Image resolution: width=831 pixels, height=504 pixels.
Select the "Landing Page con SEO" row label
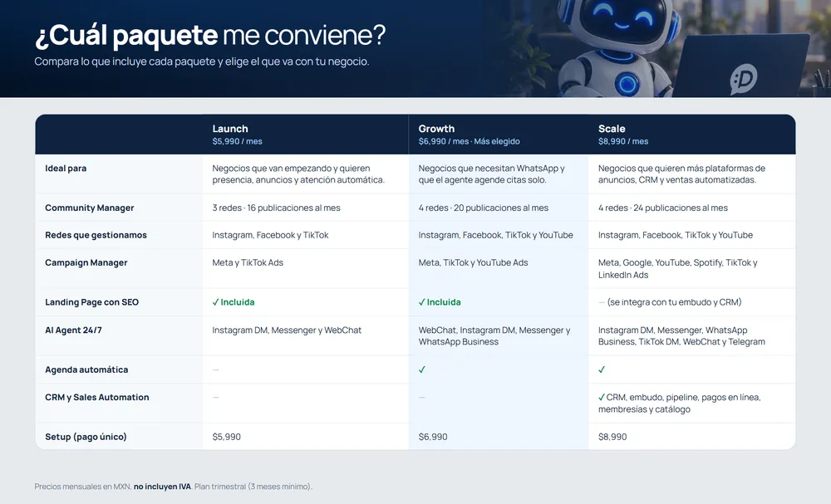coord(91,302)
